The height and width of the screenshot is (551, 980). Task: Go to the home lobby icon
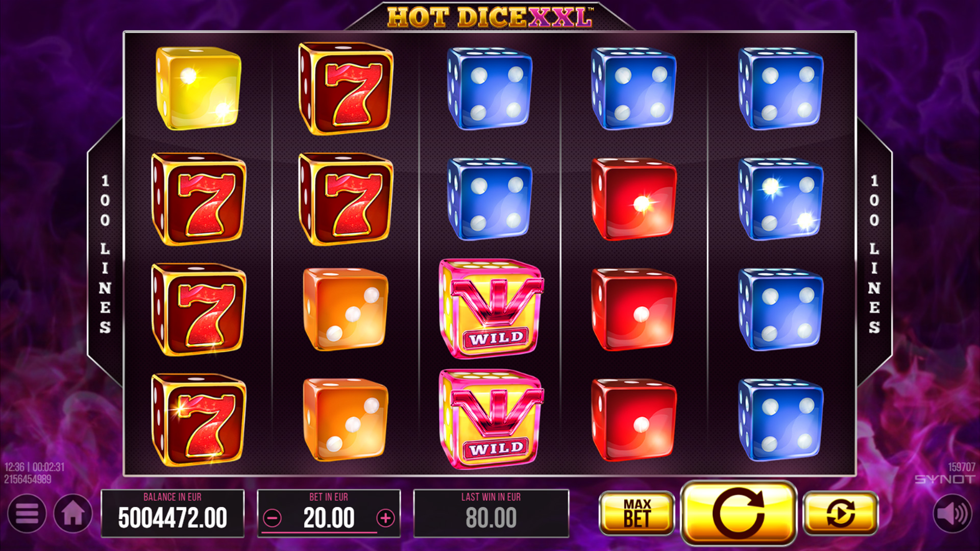[x=73, y=514]
